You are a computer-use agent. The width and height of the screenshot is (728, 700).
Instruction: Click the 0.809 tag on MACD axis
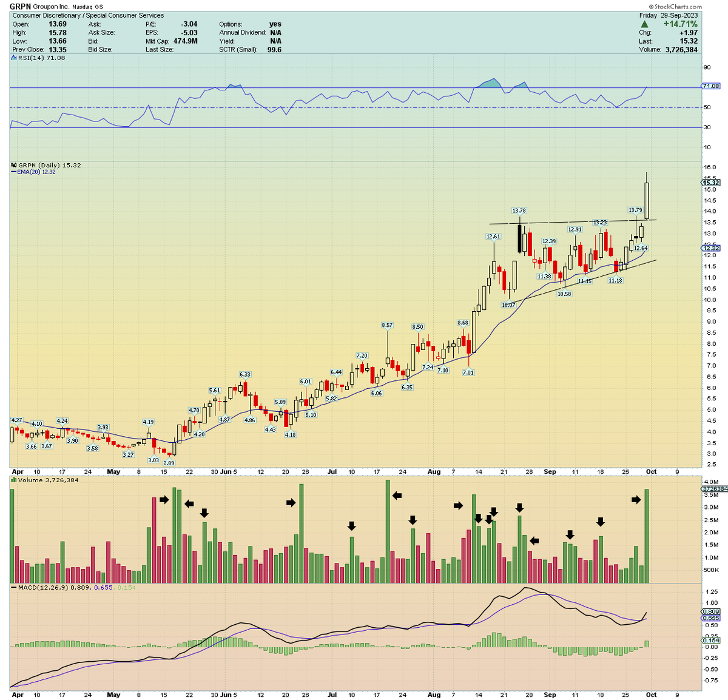coord(711,611)
